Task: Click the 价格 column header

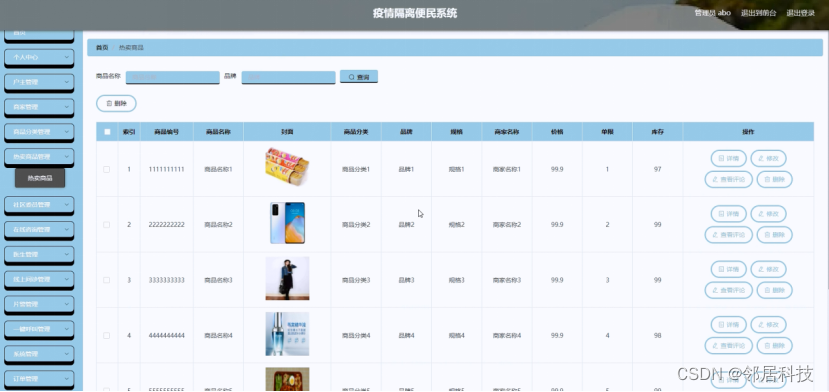Action: point(557,132)
